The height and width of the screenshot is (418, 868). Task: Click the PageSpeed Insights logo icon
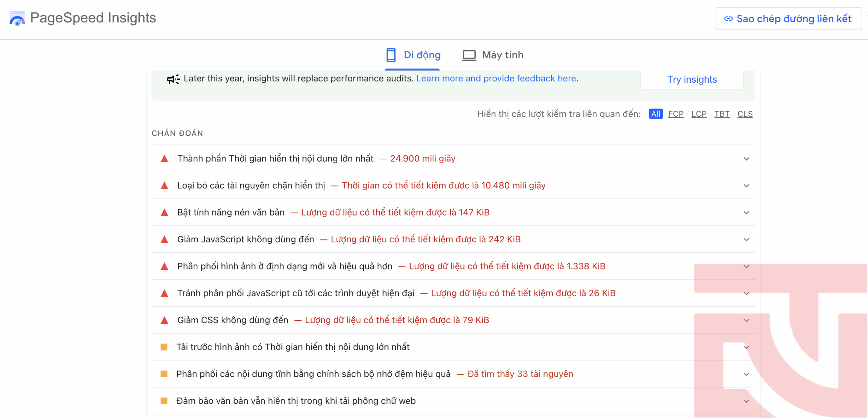[x=17, y=18]
